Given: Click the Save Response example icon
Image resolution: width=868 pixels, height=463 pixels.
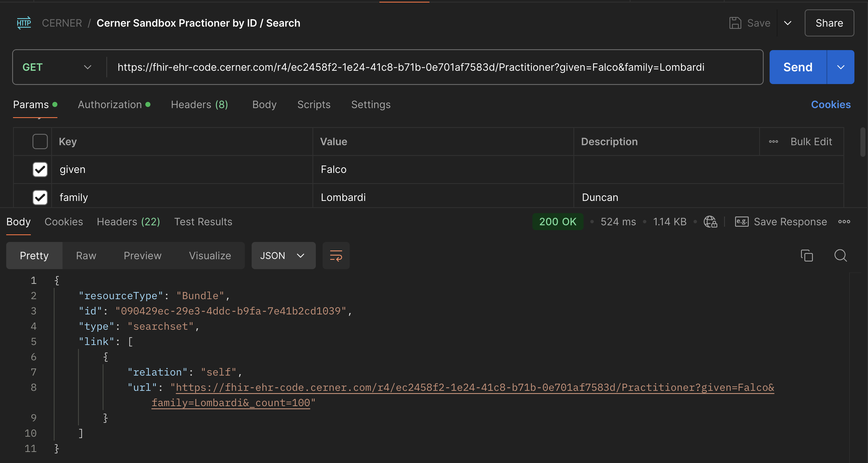Looking at the screenshot, I should coord(741,222).
